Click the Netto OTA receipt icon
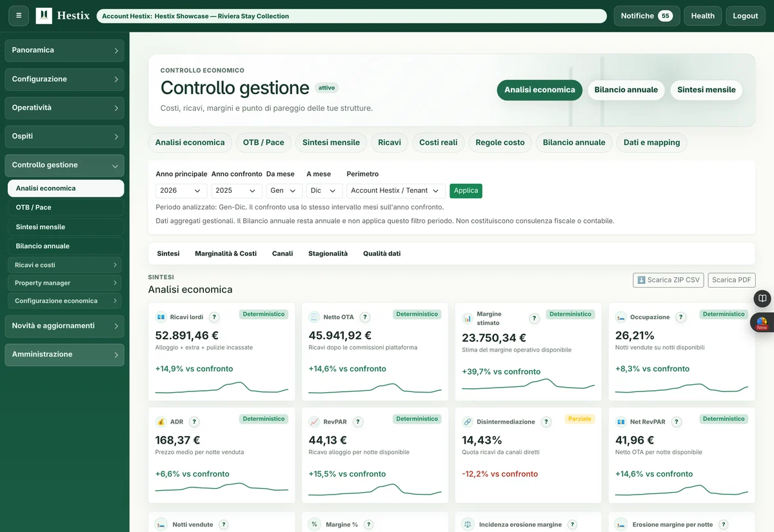The width and height of the screenshot is (774, 532). tap(314, 317)
